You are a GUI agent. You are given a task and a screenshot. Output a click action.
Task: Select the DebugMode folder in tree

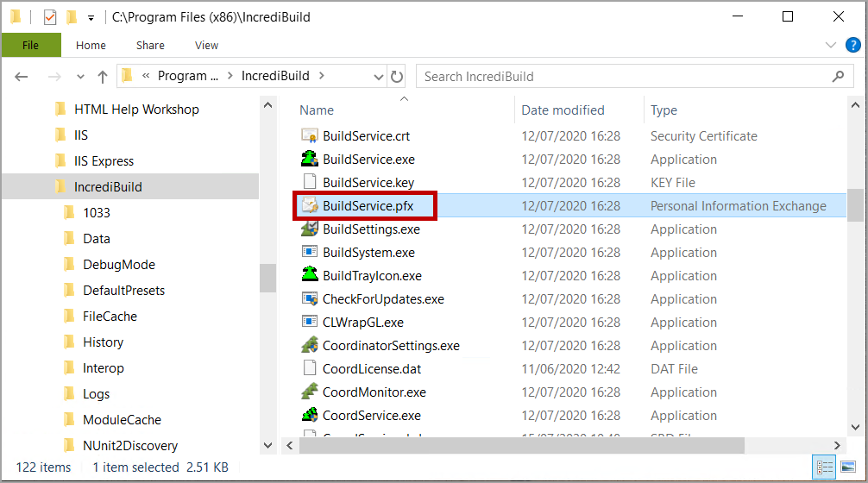tap(119, 265)
